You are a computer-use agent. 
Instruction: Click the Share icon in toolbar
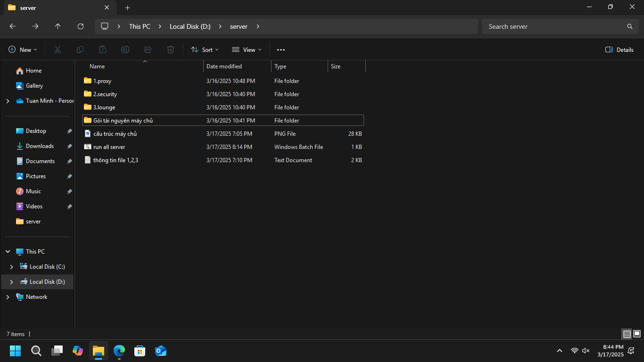(x=148, y=49)
